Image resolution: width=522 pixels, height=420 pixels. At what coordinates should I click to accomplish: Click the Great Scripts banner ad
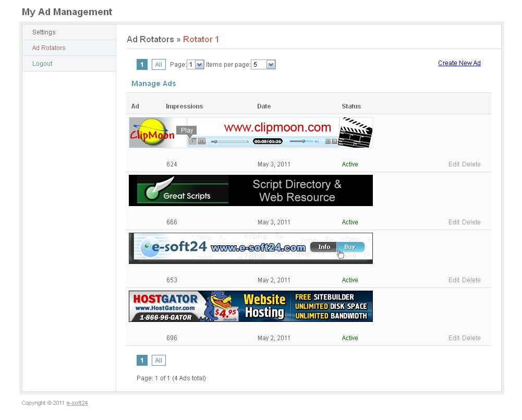tap(250, 190)
